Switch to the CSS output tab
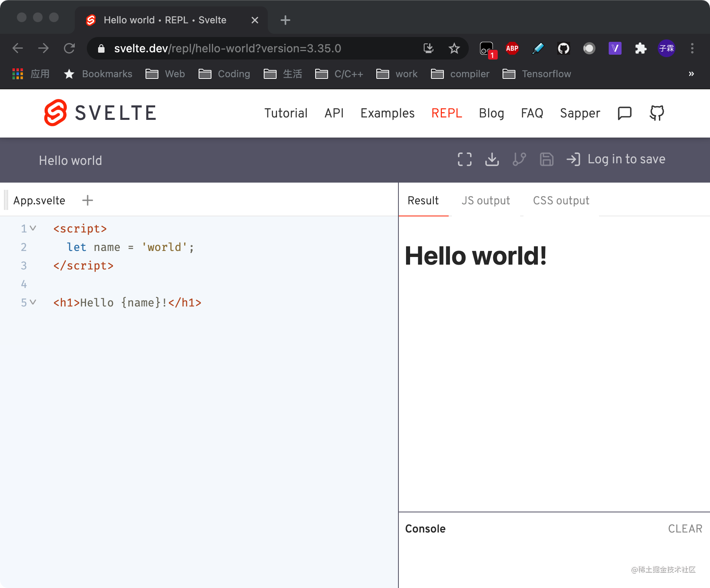Viewport: 710px width, 588px height. [561, 200]
